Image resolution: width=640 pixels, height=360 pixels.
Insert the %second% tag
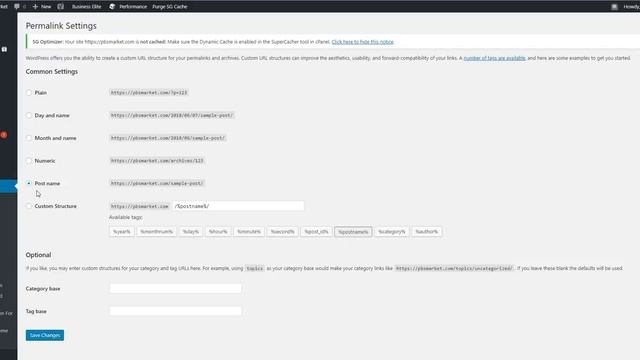click(x=282, y=231)
